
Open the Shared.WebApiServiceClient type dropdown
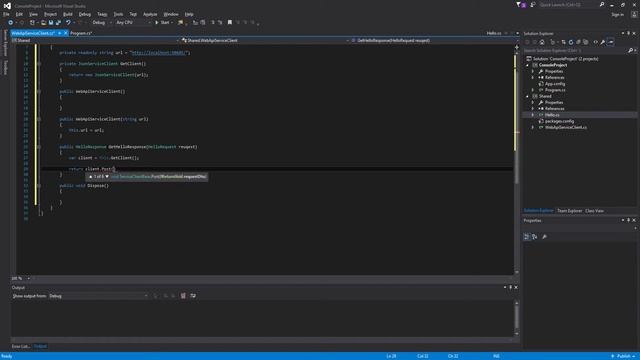point(265,40)
